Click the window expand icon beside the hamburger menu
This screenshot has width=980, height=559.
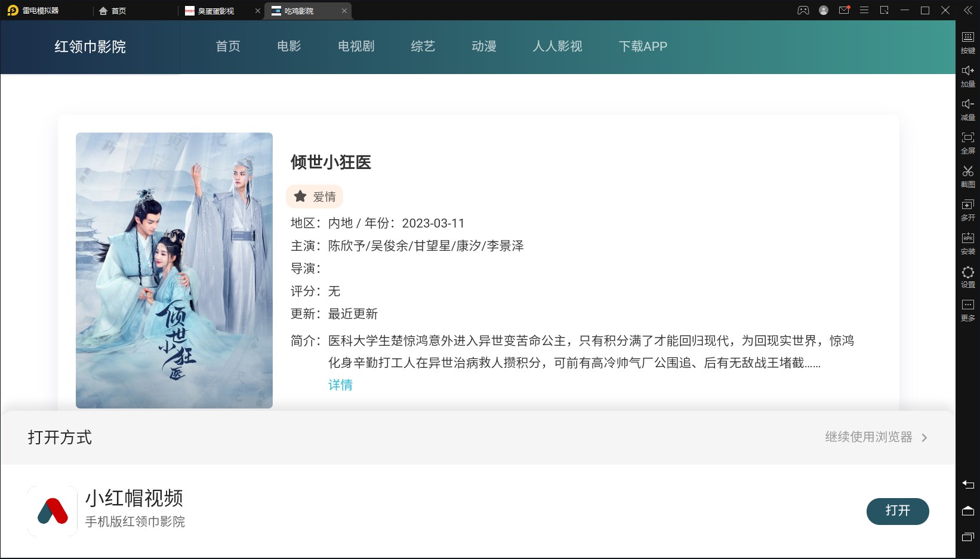pos(885,10)
